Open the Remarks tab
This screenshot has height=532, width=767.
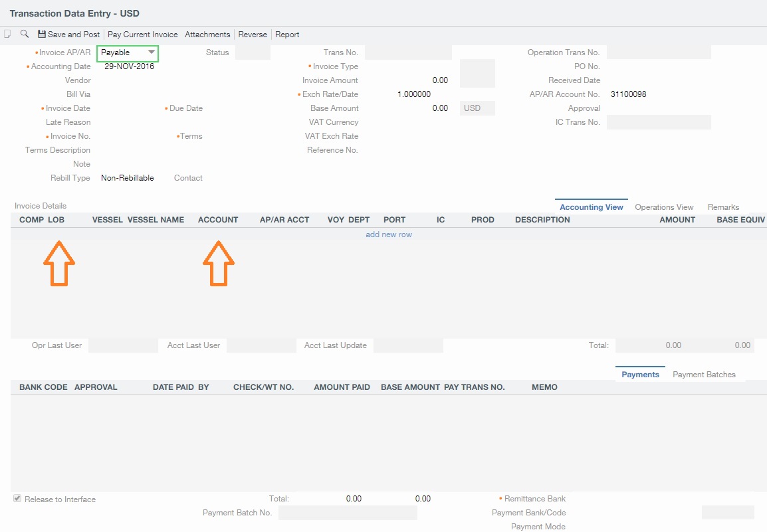(x=723, y=207)
